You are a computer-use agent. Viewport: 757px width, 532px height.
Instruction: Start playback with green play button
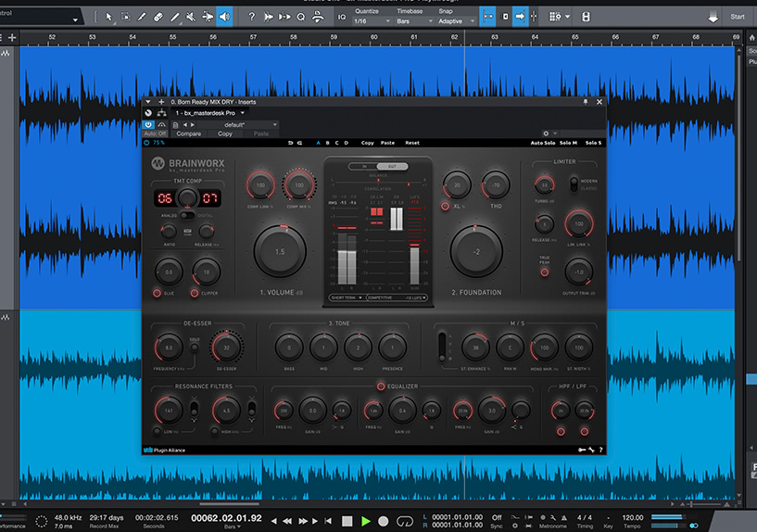[366, 522]
